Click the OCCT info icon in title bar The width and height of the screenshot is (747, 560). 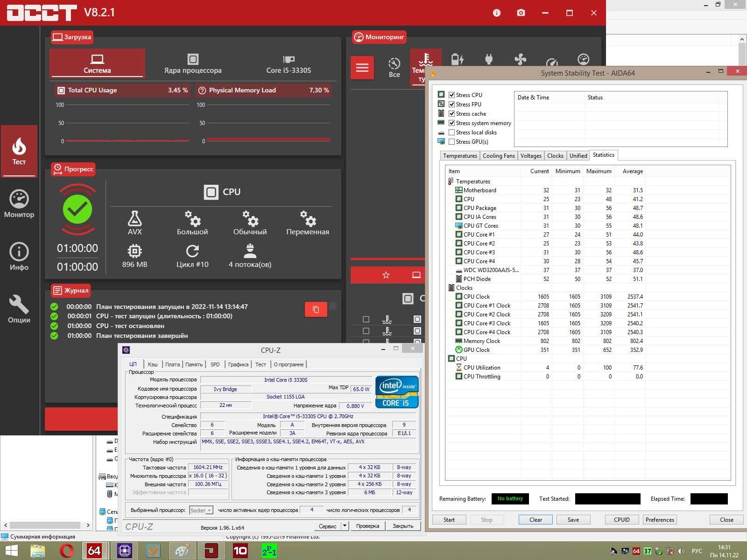point(497,13)
